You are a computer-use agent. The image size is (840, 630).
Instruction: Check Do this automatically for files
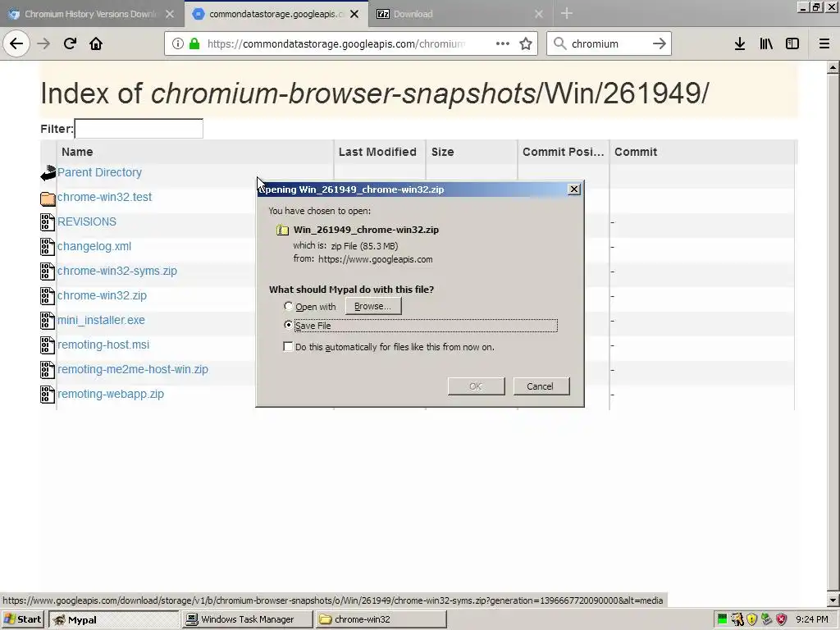point(288,347)
